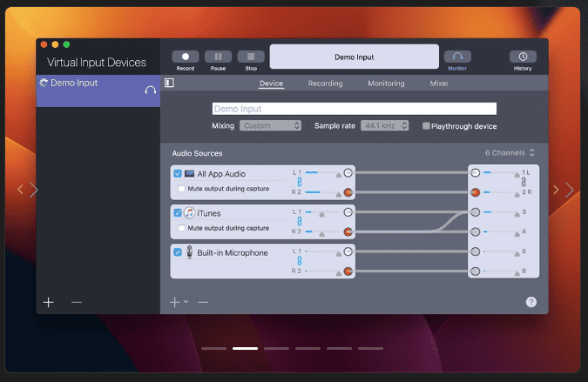Select Demo Input in the sidebar
The height and width of the screenshot is (382, 588).
[98, 90]
